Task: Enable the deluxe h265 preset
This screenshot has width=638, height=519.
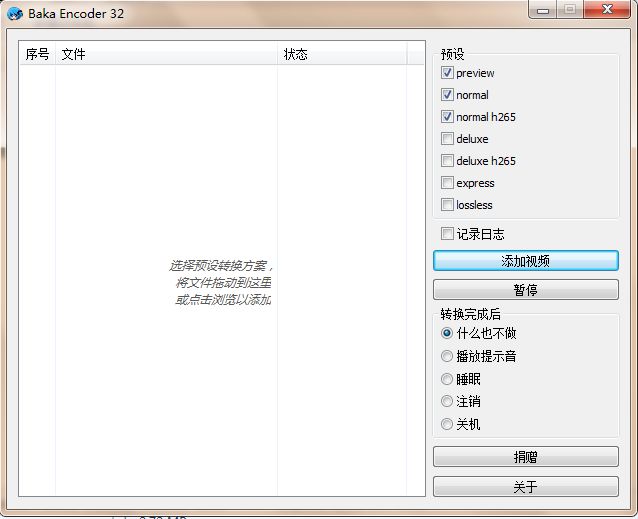Action: click(447, 161)
